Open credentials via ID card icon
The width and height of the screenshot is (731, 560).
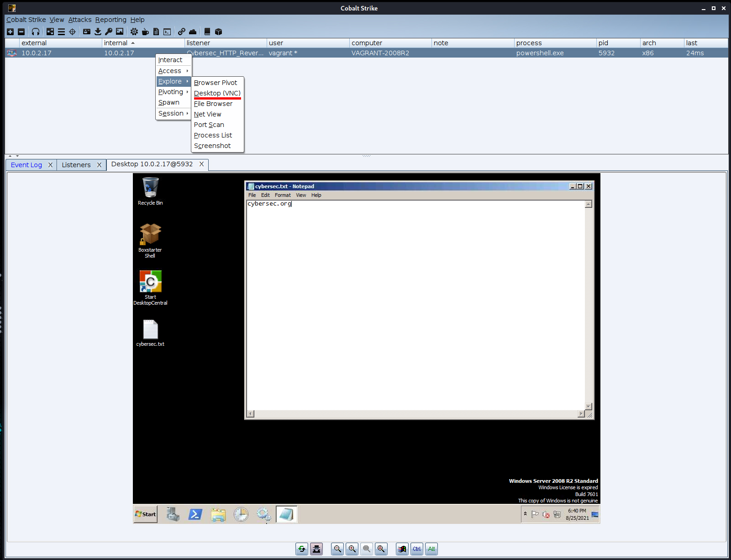[87, 32]
